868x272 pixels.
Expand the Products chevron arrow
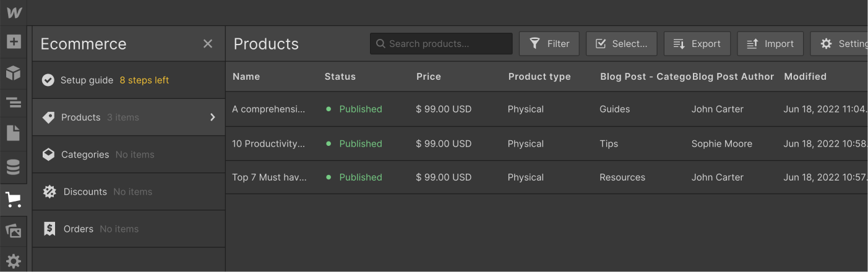213,117
